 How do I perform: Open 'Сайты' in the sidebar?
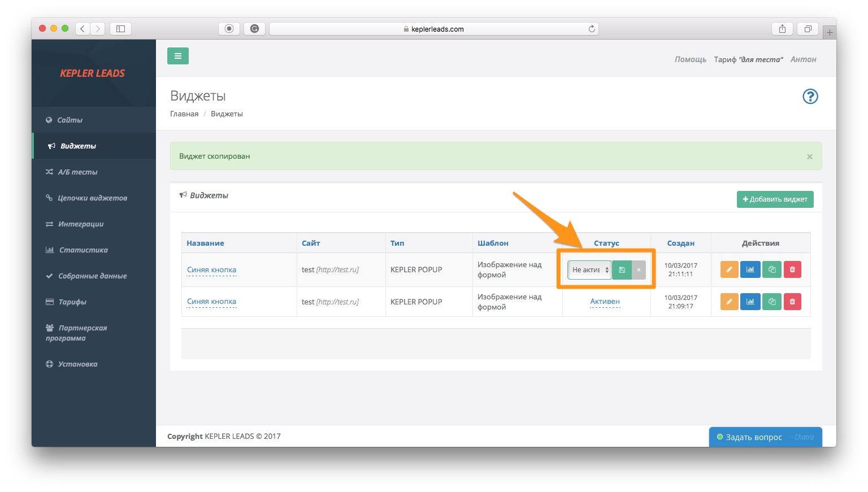coord(94,120)
